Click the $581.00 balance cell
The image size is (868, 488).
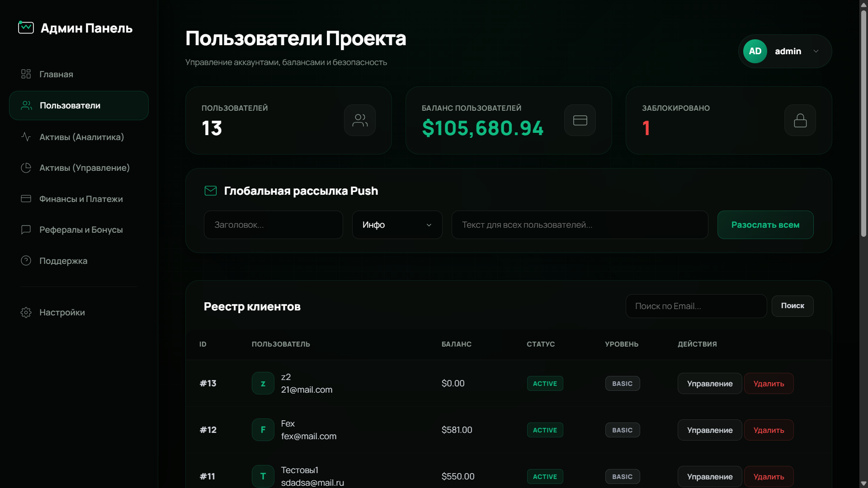tap(457, 430)
